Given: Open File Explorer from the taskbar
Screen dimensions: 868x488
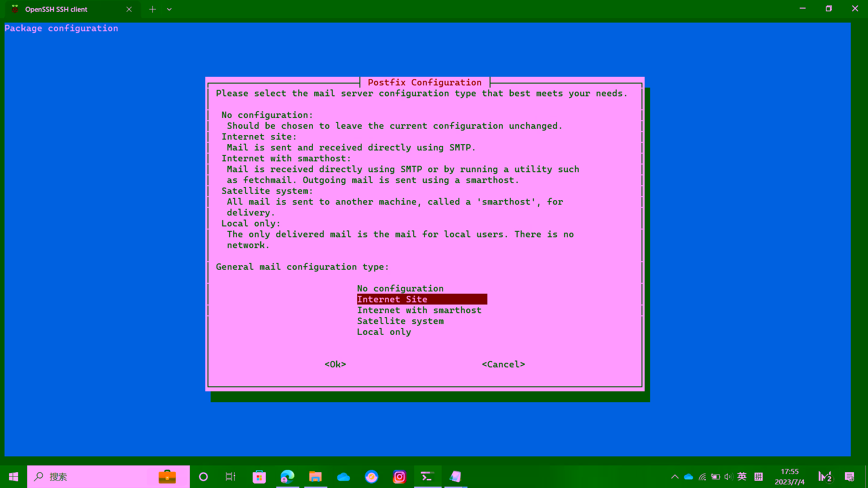Looking at the screenshot, I should [315, 477].
